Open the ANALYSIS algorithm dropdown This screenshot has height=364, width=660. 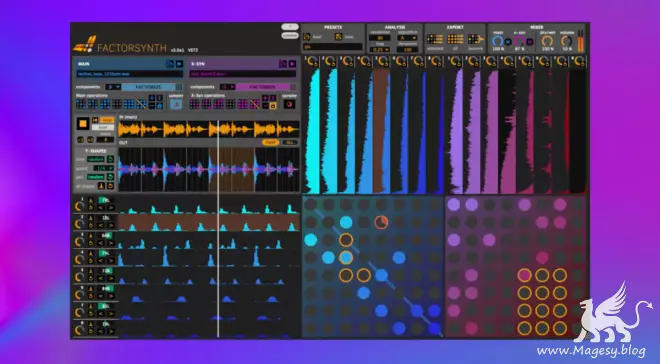407,38
